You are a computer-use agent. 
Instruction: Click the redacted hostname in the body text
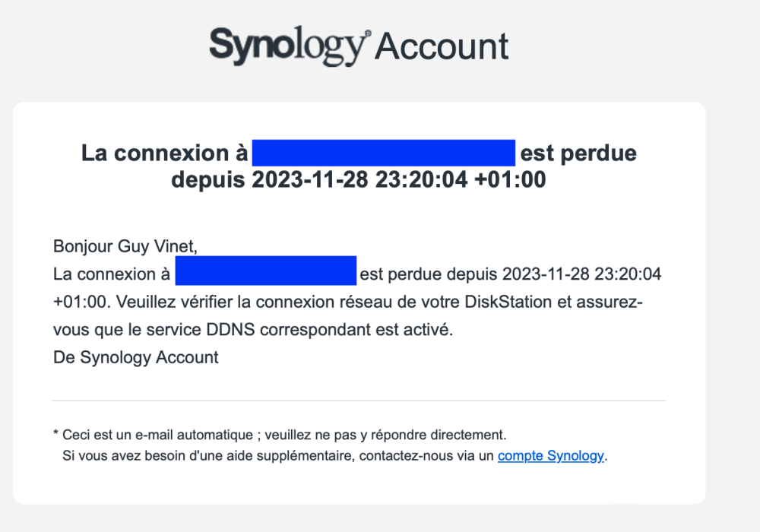265,271
